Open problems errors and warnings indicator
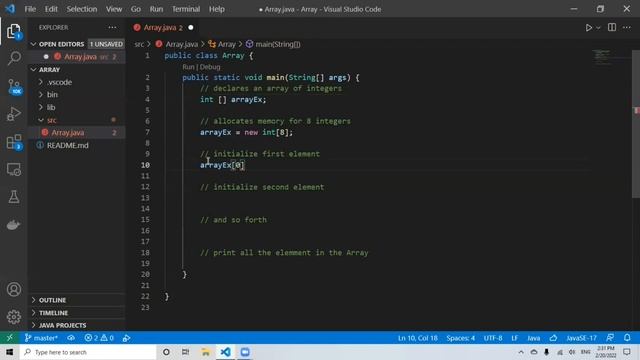 99,338
